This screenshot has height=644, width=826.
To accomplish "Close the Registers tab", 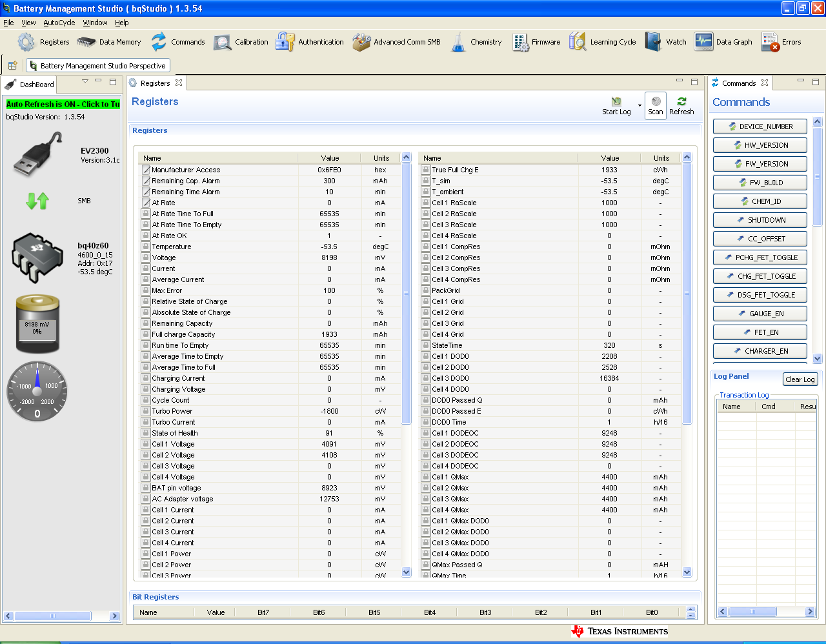I will 179,83.
